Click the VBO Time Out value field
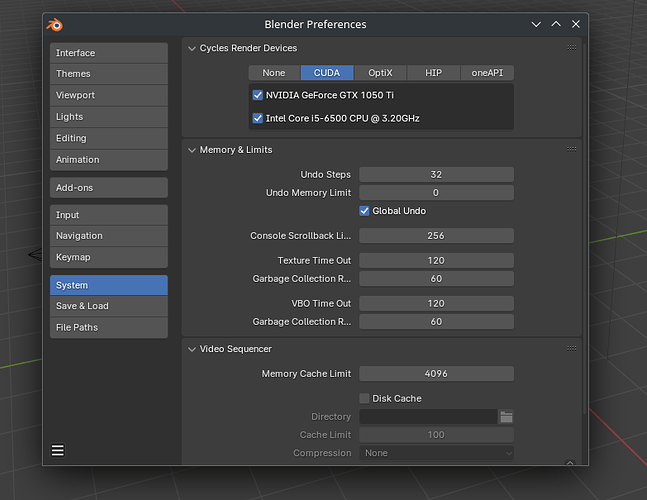The image size is (647, 500). click(x=437, y=304)
